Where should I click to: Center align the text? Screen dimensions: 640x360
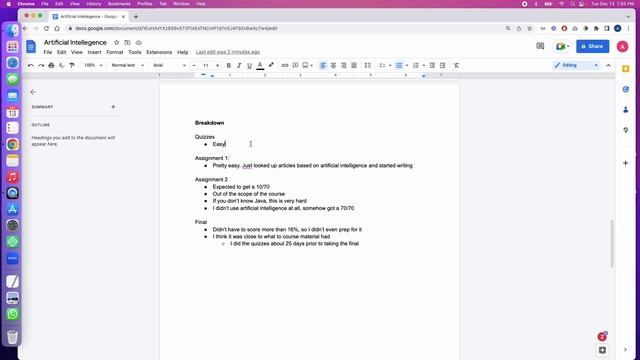(x=333, y=65)
